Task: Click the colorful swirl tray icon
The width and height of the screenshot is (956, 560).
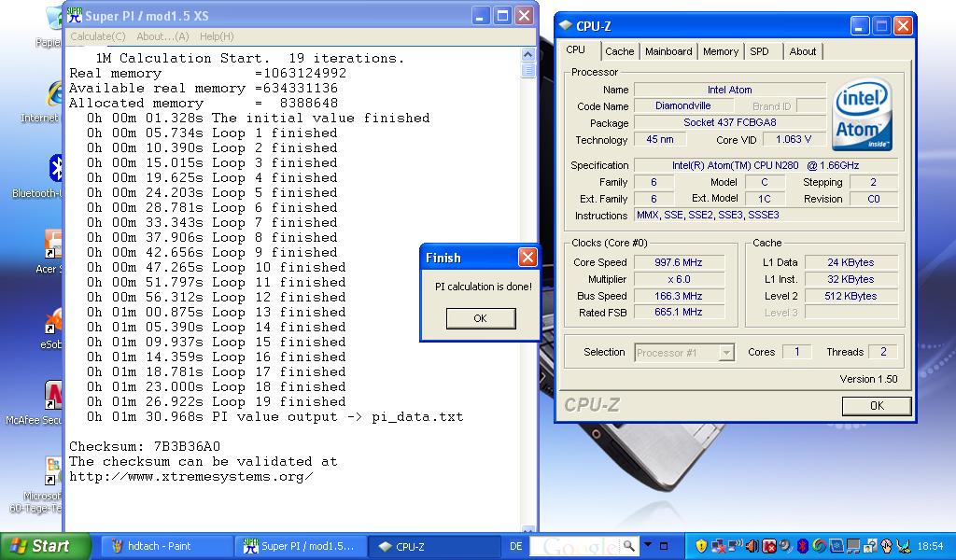Action: click(820, 546)
